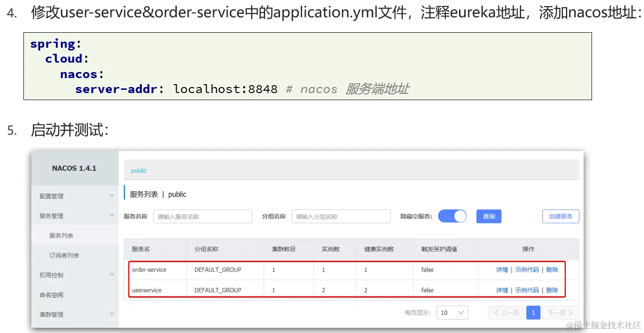Click the NACOS 1.4.1 logo text
This screenshot has height=333, width=644.
pyautogui.click(x=74, y=168)
